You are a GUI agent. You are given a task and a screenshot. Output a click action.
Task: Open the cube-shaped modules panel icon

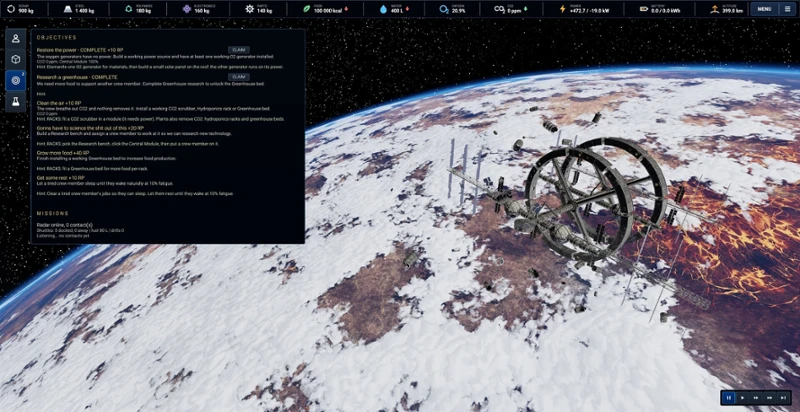16,60
